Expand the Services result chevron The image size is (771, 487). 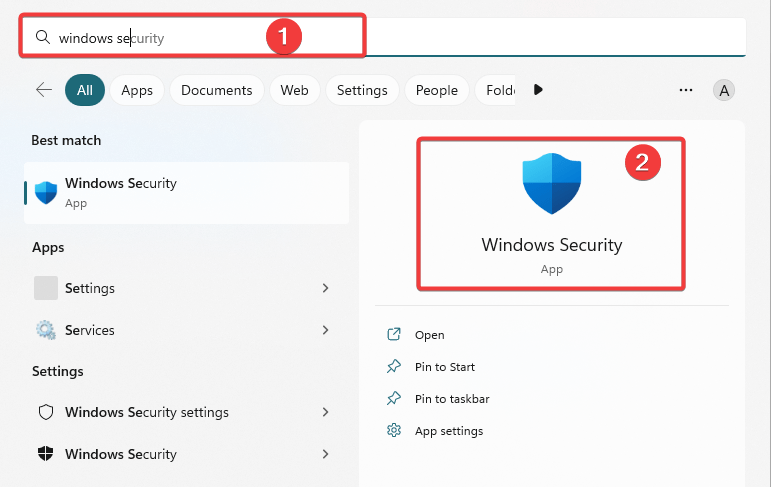[x=325, y=330]
